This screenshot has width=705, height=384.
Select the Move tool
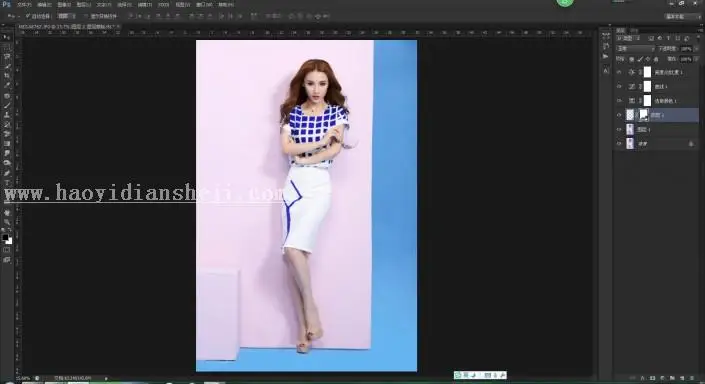pyautogui.click(x=7, y=37)
